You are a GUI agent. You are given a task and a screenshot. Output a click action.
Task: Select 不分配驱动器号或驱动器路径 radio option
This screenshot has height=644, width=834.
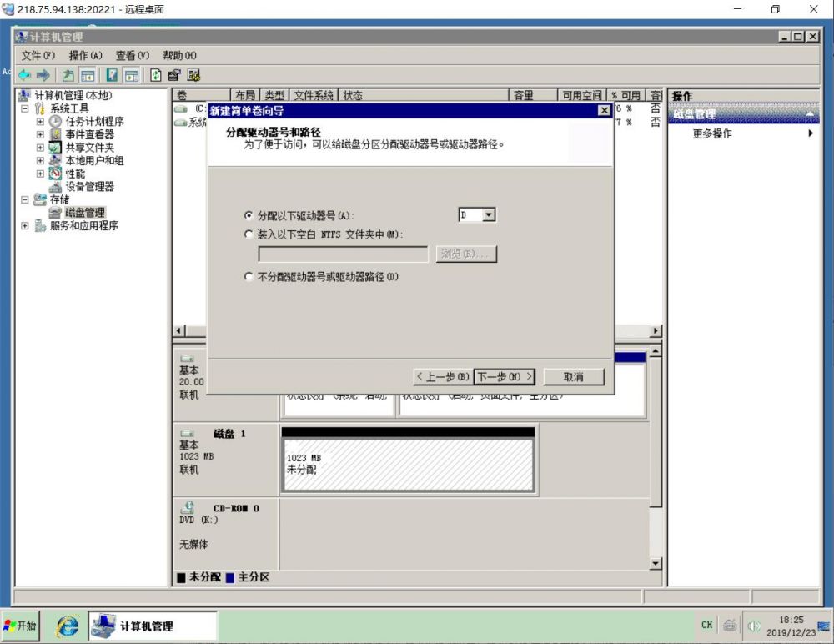point(249,276)
